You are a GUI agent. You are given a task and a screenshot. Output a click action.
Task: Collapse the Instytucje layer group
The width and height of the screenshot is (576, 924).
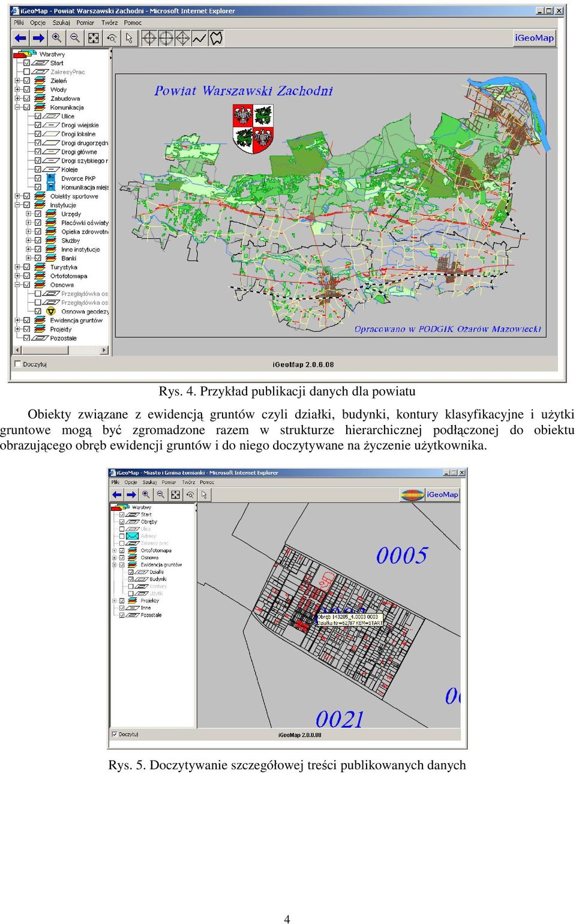coord(17,205)
